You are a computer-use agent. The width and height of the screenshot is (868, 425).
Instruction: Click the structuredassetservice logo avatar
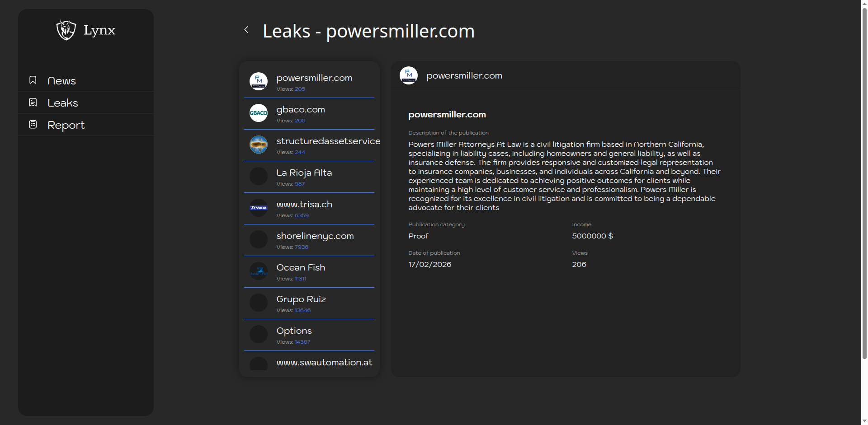259,145
